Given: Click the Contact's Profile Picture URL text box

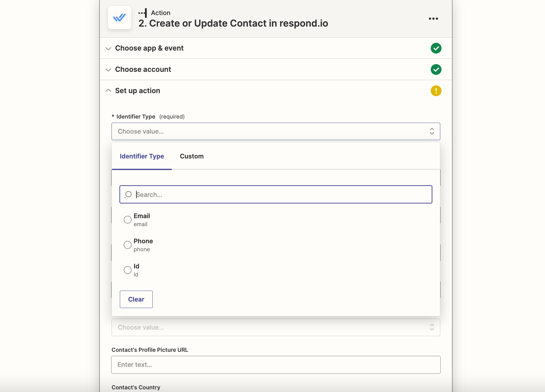Looking at the screenshot, I should coord(276,365).
